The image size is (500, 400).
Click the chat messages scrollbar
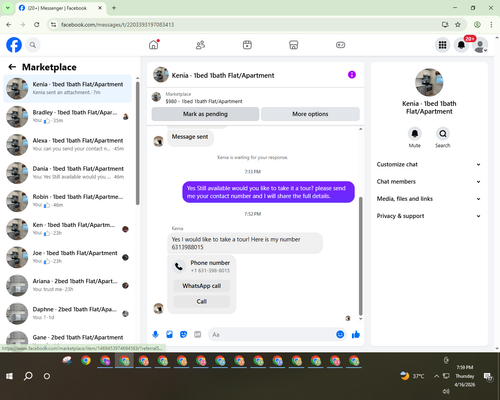tap(360, 256)
